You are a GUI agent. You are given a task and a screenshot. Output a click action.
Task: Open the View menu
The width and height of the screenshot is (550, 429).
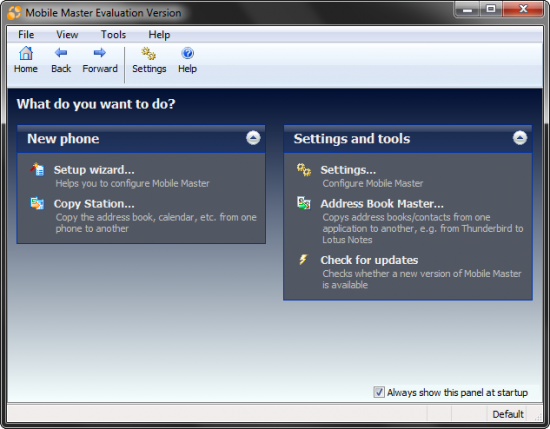(67, 35)
